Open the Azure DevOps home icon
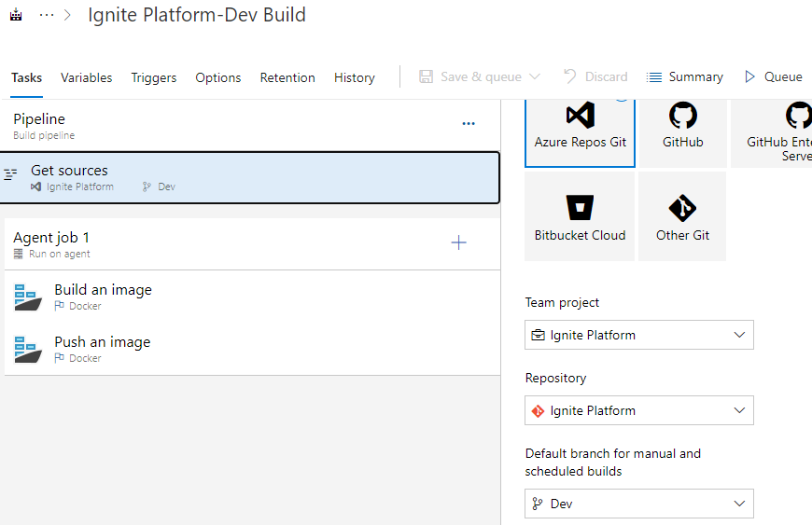812x525 pixels. tap(16, 15)
